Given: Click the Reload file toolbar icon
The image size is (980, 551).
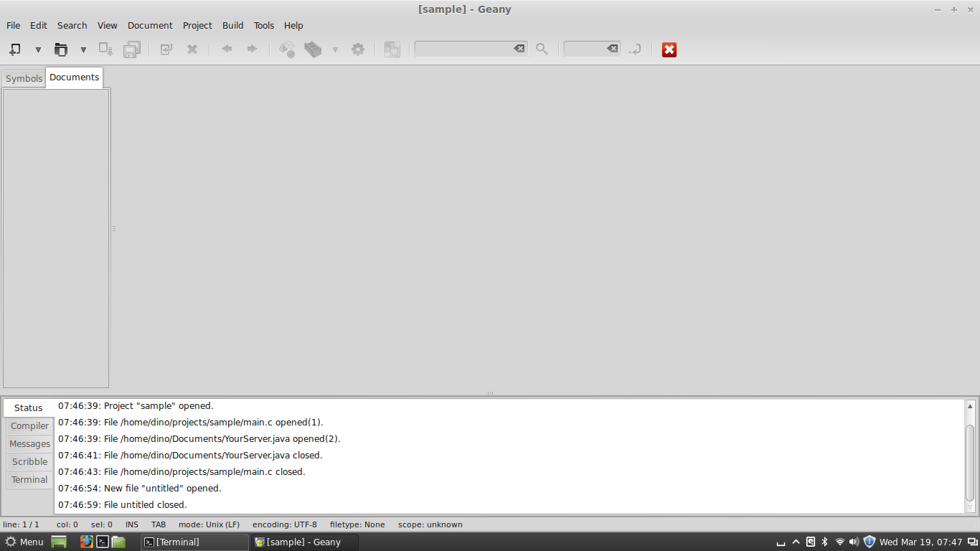Looking at the screenshot, I should tap(166, 50).
